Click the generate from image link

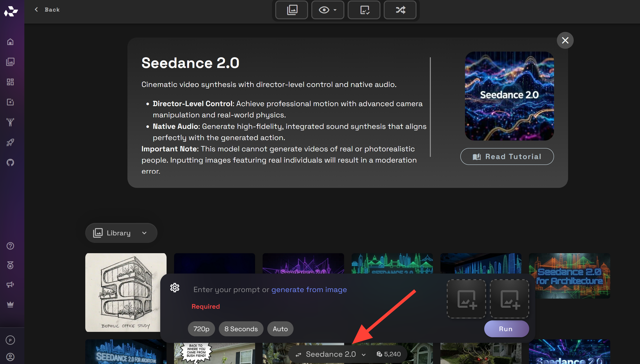[309, 289]
